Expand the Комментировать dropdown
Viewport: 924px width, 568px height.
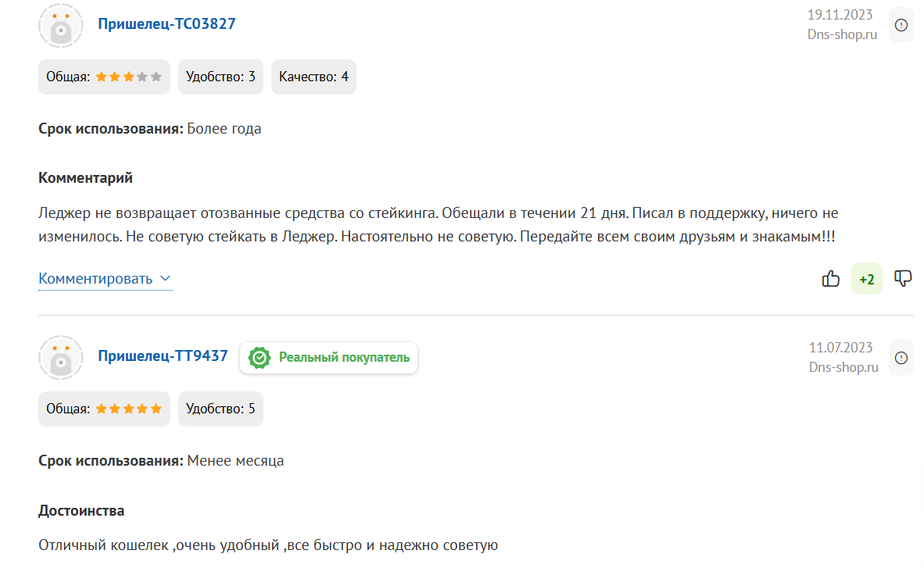[x=105, y=279]
